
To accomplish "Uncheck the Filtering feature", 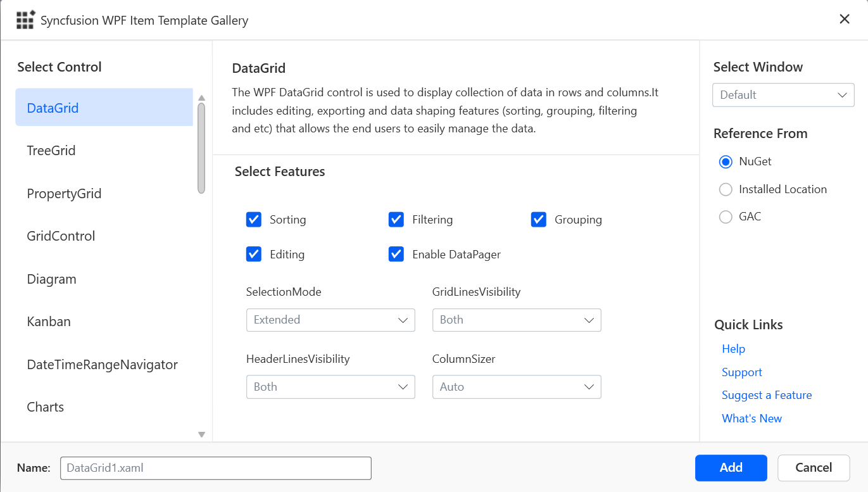I will [396, 220].
